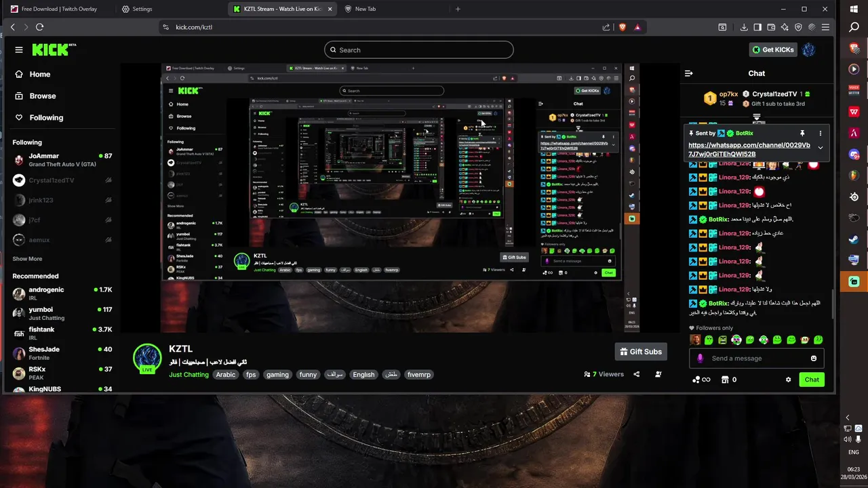Collapse the chat panel with the arrow icon
This screenshot has width=868, height=488.
689,73
